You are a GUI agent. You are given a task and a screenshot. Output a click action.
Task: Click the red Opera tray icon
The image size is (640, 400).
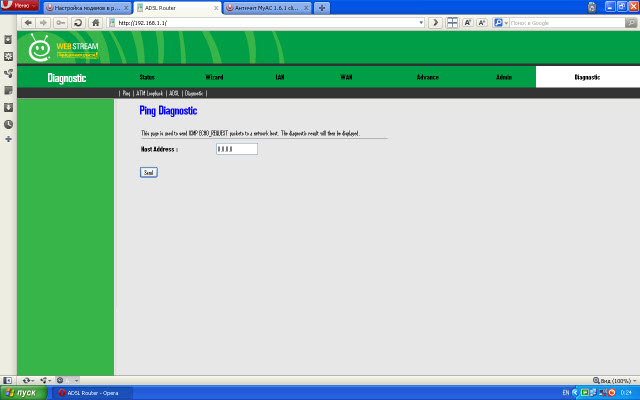pyautogui.click(x=612, y=393)
